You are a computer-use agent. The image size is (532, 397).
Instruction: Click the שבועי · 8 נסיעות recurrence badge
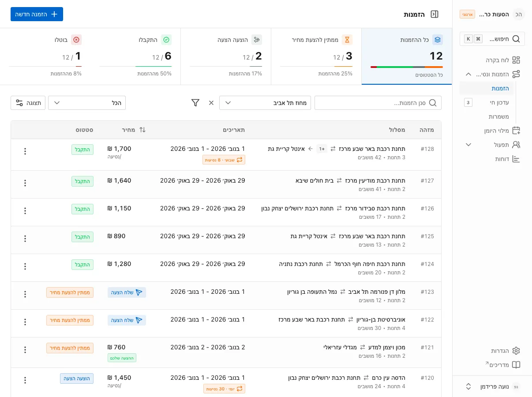224,160
